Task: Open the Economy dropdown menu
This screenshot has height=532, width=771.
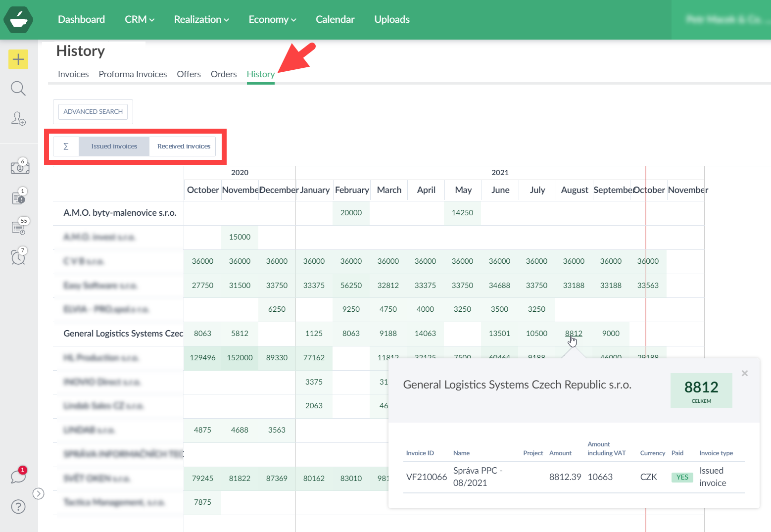Action: pos(272,19)
